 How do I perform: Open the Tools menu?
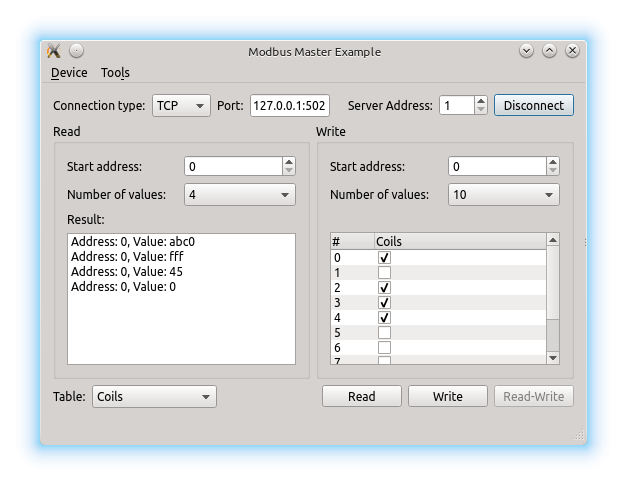(x=115, y=73)
